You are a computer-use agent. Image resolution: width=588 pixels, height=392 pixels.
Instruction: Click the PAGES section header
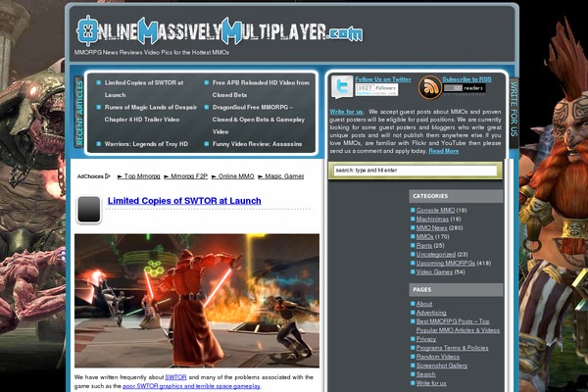click(456, 290)
